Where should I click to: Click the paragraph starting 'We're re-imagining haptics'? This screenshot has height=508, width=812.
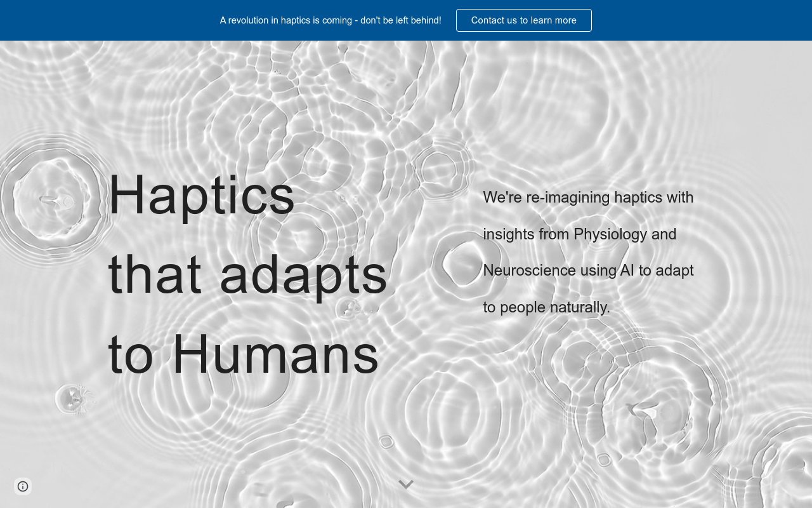[x=588, y=252]
